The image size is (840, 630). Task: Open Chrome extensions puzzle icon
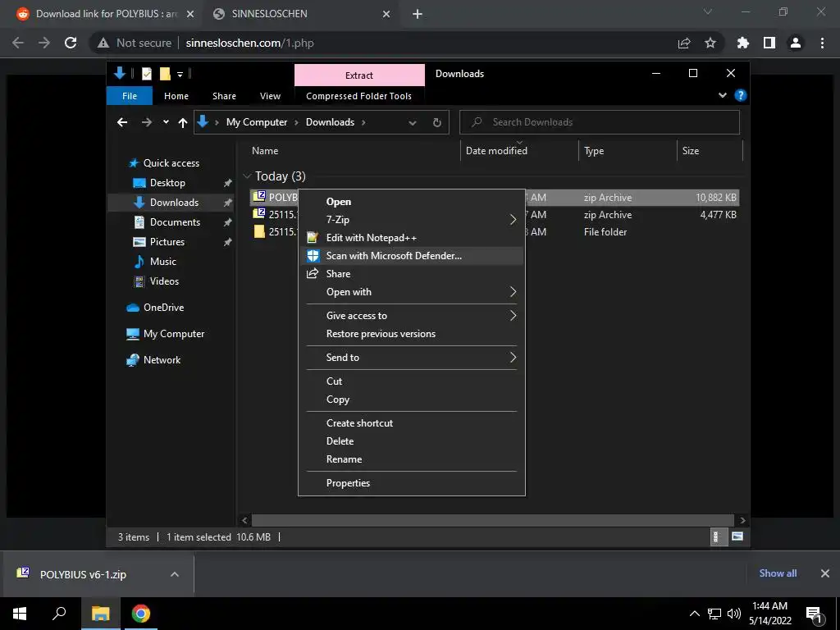click(x=743, y=43)
